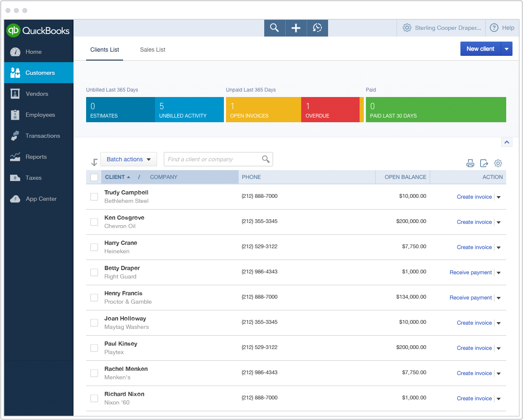The image size is (523, 420).
Task: Click the Reports chart icon in sidebar
Action: (x=15, y=157)
